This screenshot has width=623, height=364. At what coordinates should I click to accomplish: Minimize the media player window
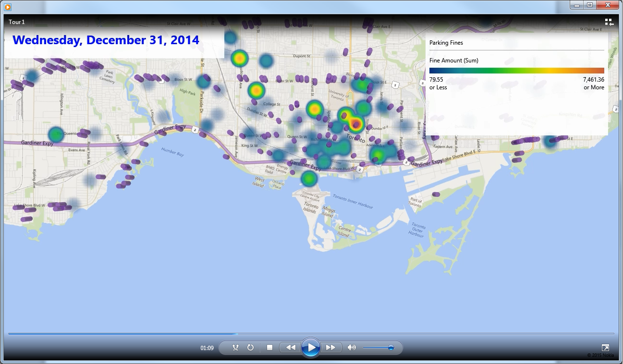[577, 5]
